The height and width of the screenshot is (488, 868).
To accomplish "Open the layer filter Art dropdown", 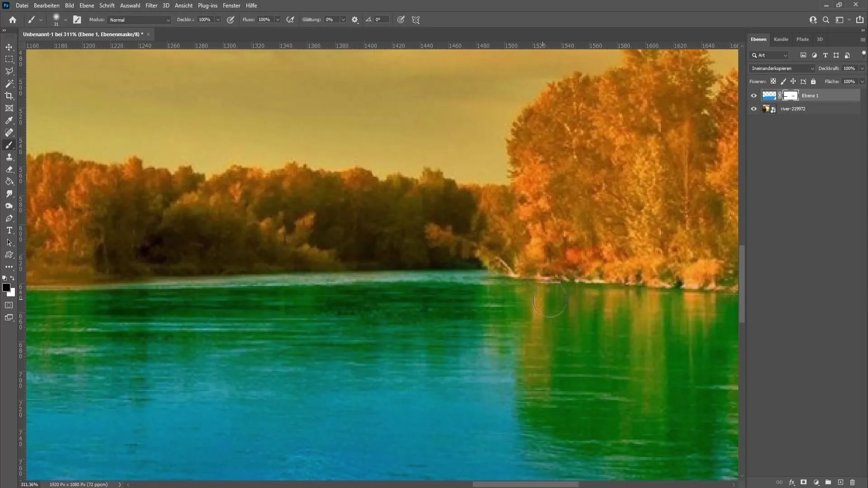I will coord(769,55).
